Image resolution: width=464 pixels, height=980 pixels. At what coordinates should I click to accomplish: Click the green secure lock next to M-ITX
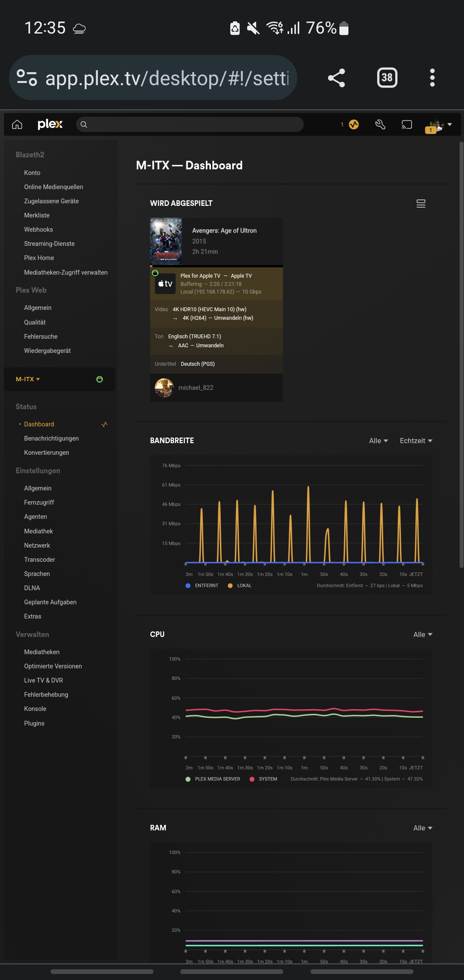click(100, 379)
